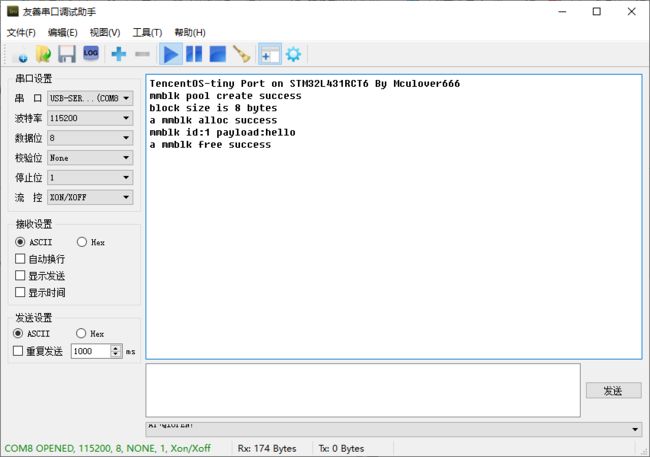Add a new port with the blue plus icon
Viewport: 650px width, 457px height.
click(119, 54)
